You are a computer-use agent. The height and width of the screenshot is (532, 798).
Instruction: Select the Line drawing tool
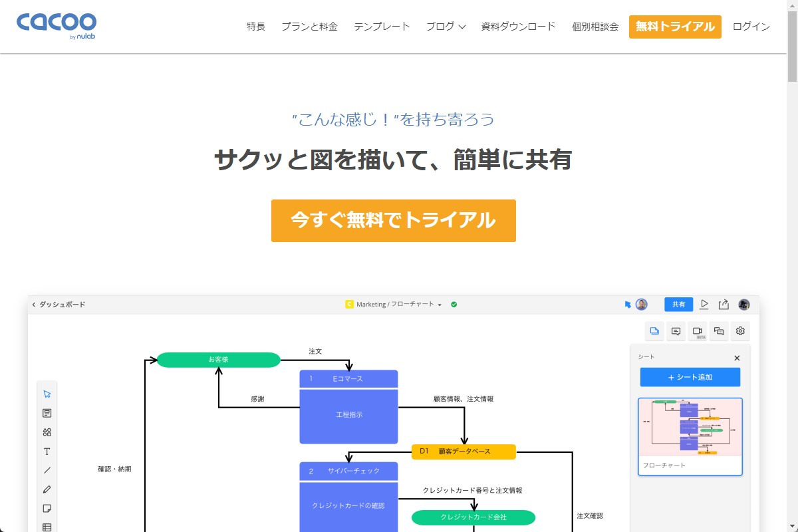(47, 470)
